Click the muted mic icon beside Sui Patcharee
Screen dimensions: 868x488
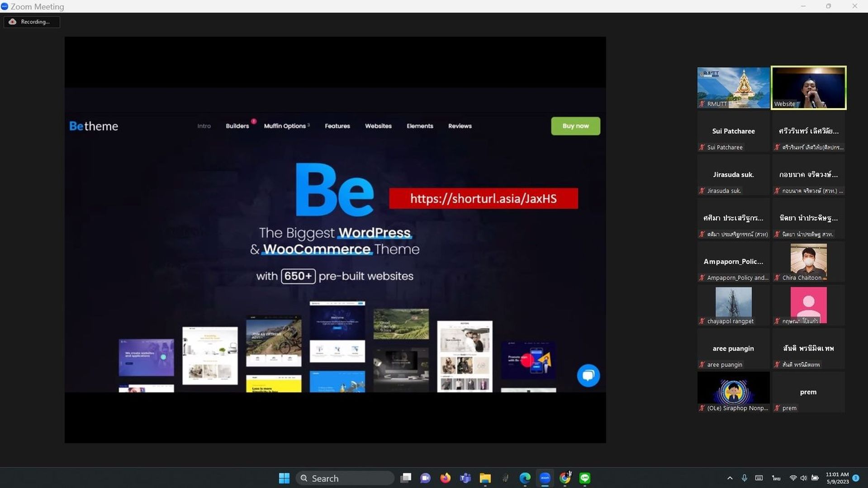[x=702, y=147]
